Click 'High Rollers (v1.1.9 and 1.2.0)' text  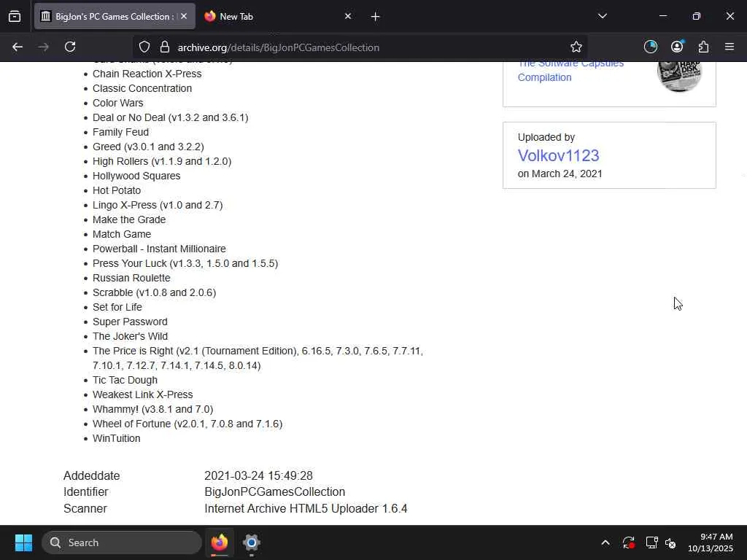162,161
